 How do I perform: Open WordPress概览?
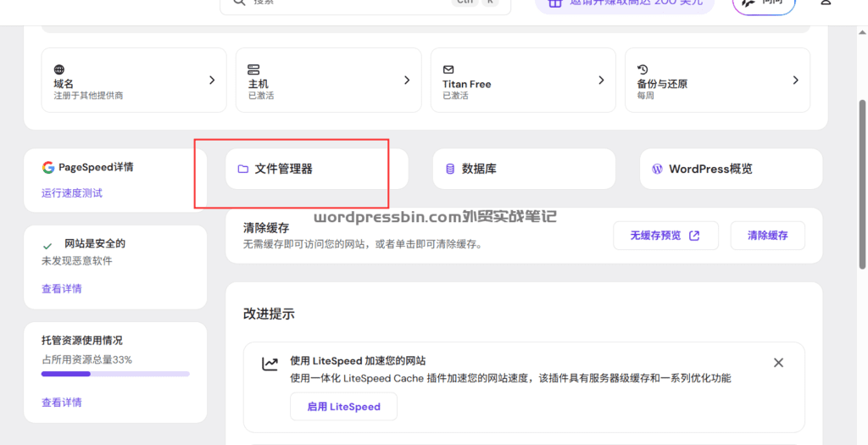(732, 169)
